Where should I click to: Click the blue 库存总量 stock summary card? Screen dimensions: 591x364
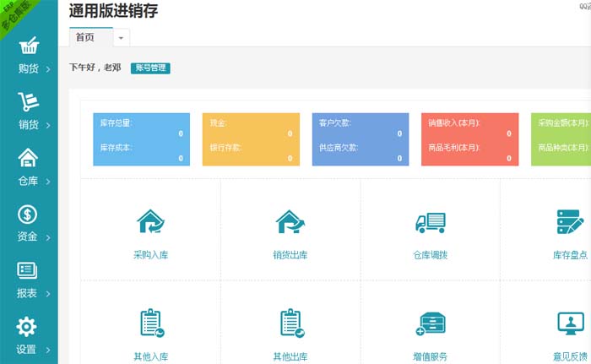(141, 139)
